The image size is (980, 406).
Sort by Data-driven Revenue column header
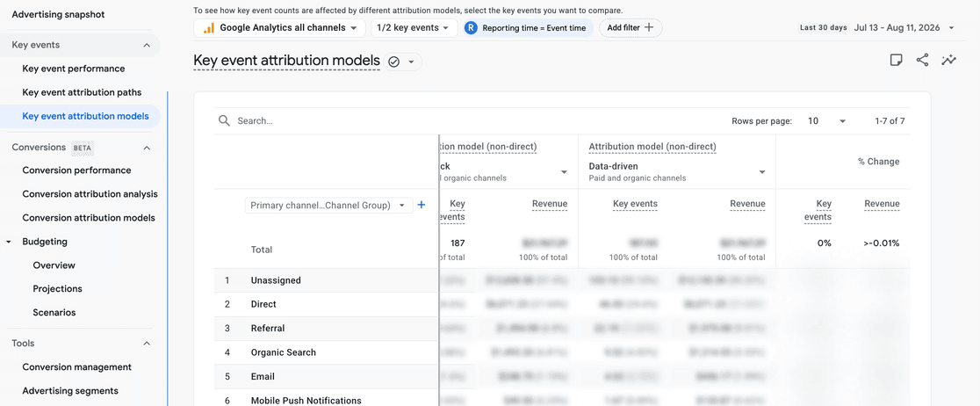tap(747, 204)
